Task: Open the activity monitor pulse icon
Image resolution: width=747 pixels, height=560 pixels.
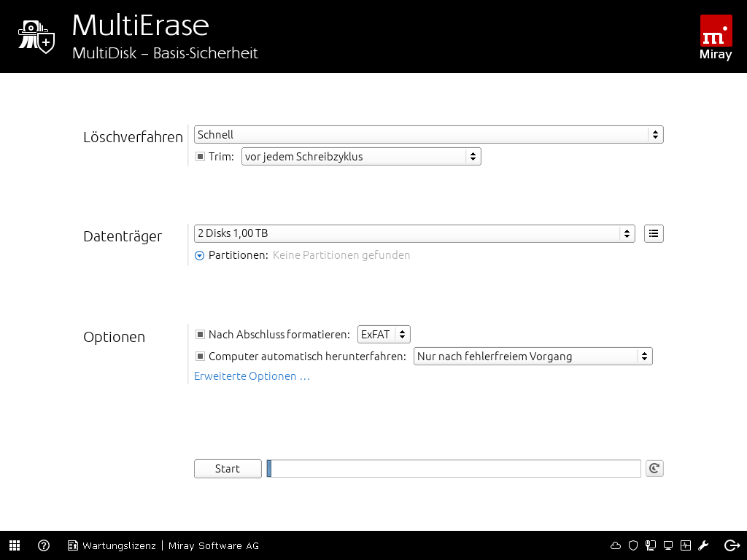Action: (686, 545)
